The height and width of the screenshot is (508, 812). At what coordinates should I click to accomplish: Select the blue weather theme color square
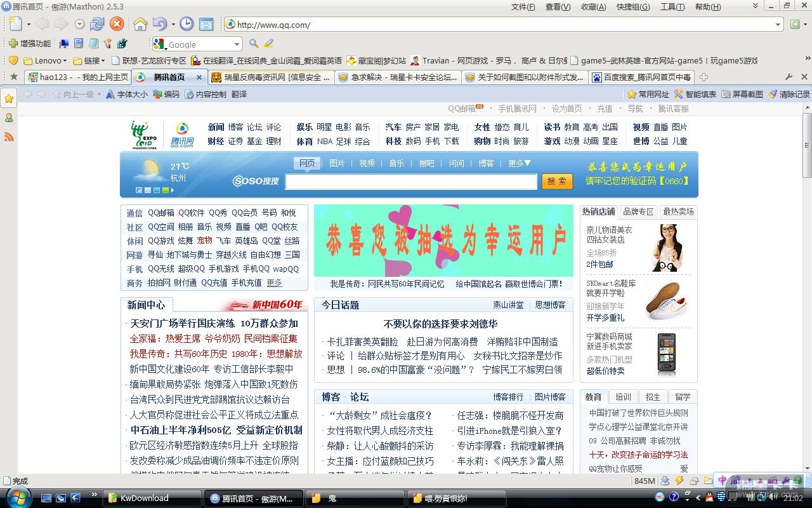click(157, 190)
